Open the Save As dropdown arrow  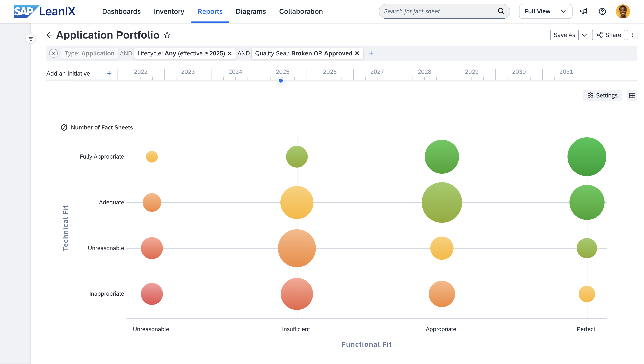[x=584, y=35]
